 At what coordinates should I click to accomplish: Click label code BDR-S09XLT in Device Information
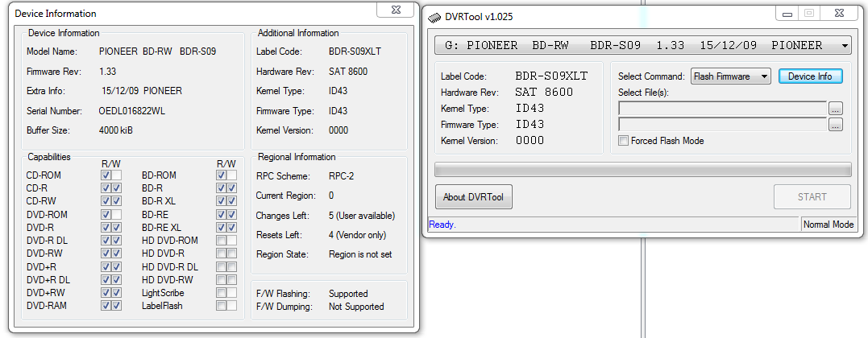click(x=355, y=52)
